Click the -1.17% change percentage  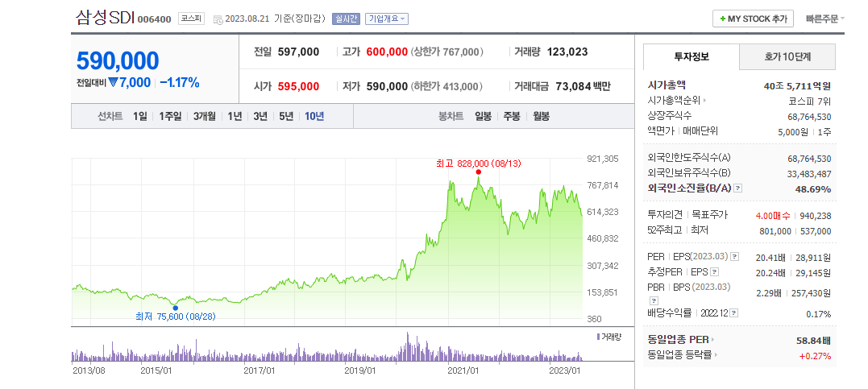pyautogui.click(x=180, y=83)
